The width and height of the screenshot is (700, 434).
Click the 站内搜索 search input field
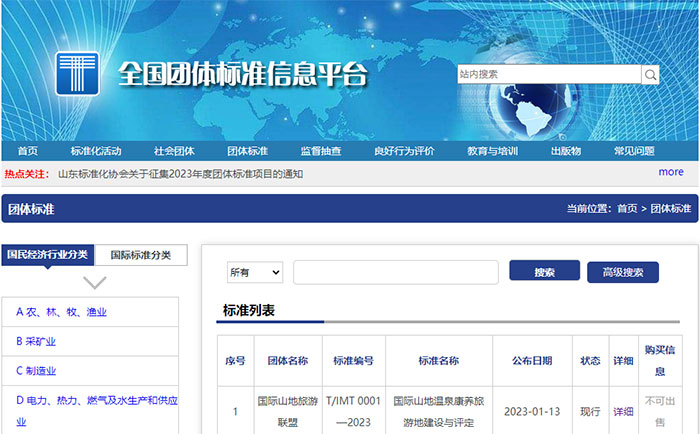[x=549, y=74]
